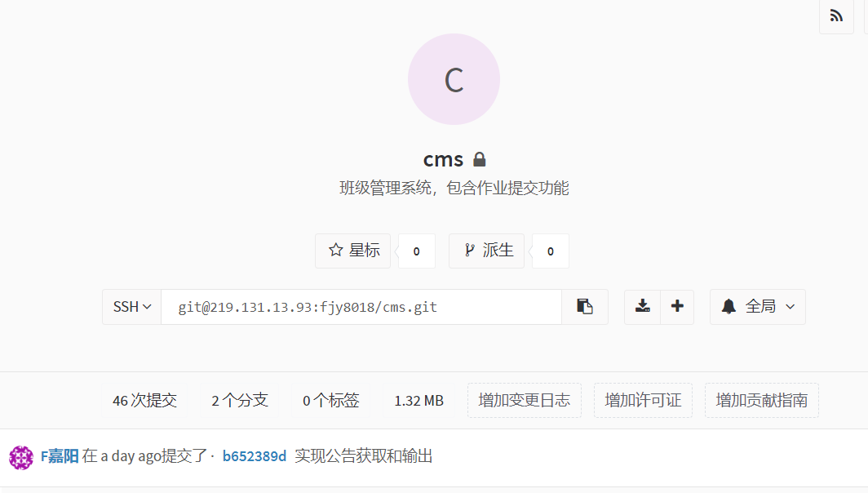Image resolution: width=868 pixels, height=493 pixels.
Task: Open the SSH protocol dropdown
Action: (132, 306)
